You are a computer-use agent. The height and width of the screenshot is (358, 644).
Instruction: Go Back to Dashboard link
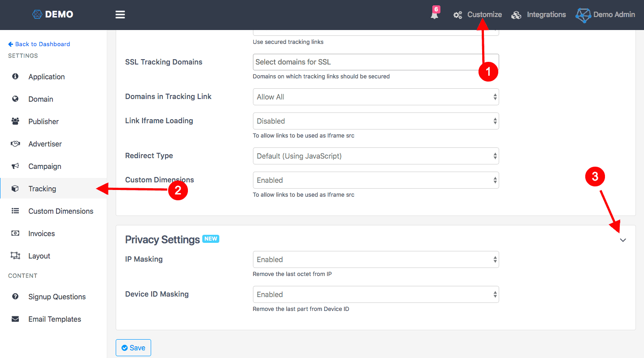point(39,44)
